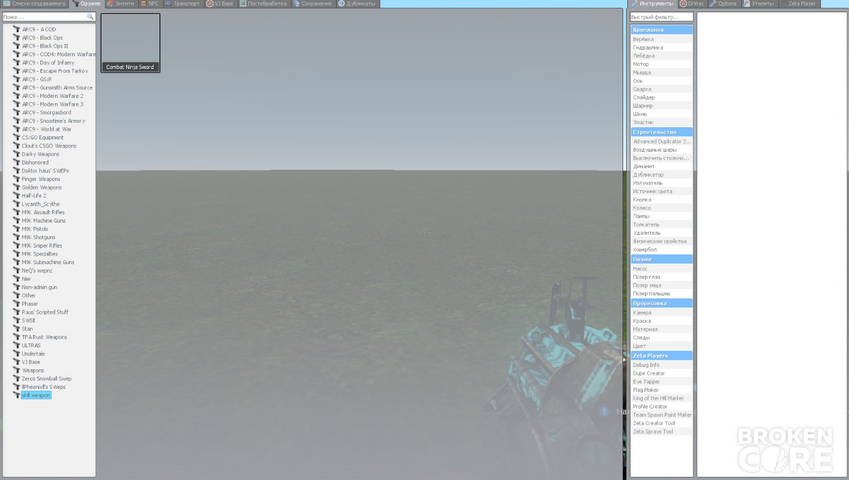Click the gun icon next to Darky Weapons
The width and height of the screenshot is (849, 480).
(16, 154)
